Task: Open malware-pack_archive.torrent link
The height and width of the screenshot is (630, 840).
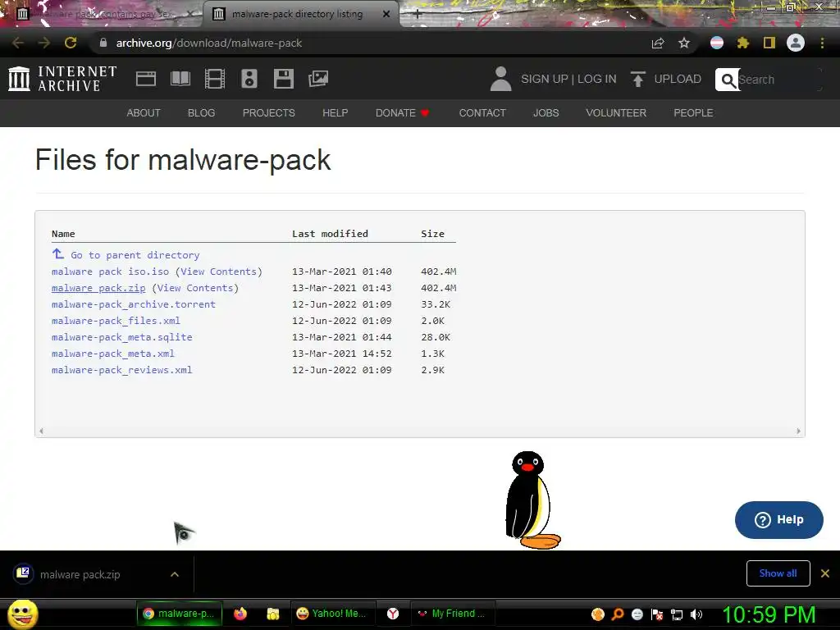Action: coord(134,304)
